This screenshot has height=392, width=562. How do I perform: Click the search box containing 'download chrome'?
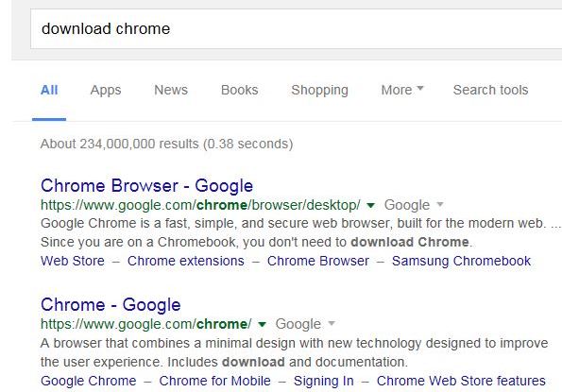click(296, 29)
